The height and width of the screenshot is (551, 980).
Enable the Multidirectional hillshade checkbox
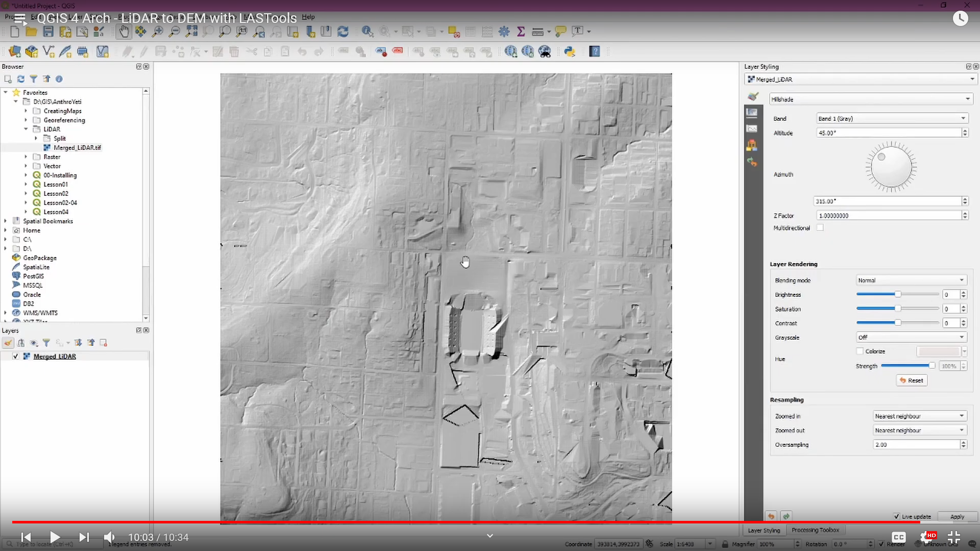tap(821, 228)
